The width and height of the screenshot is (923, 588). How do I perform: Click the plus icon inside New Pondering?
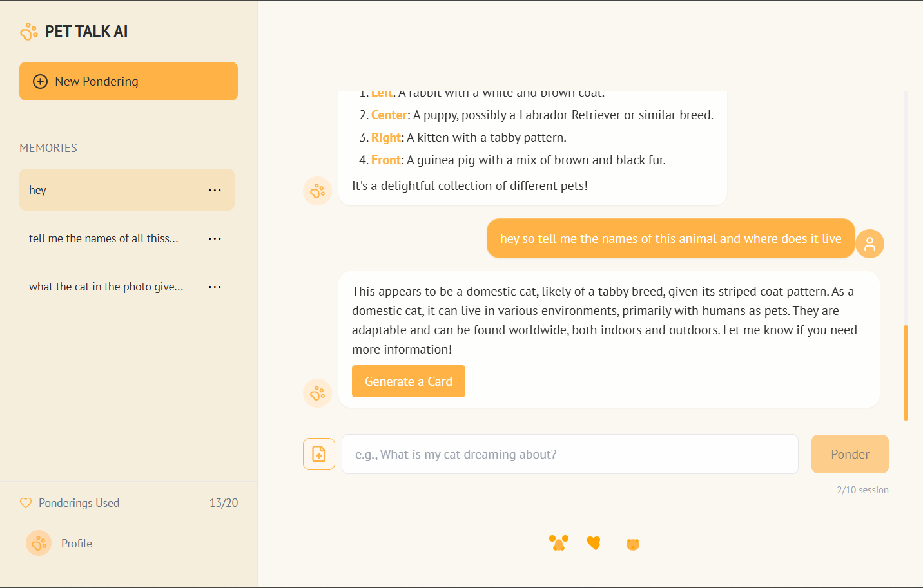(x=40, y=81)
